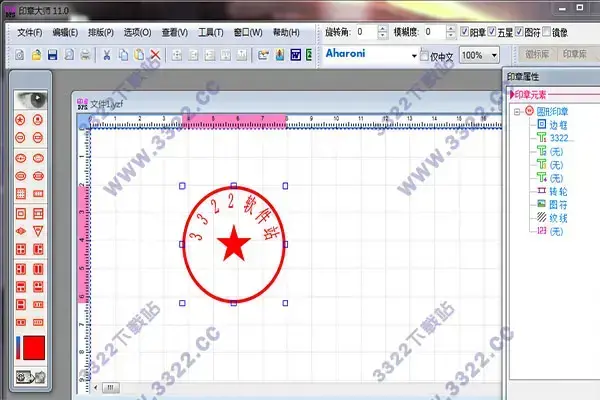Open the Aharoni font dropdown
Viewport: 600px width, 400px height.
click(x=414, y=56)
